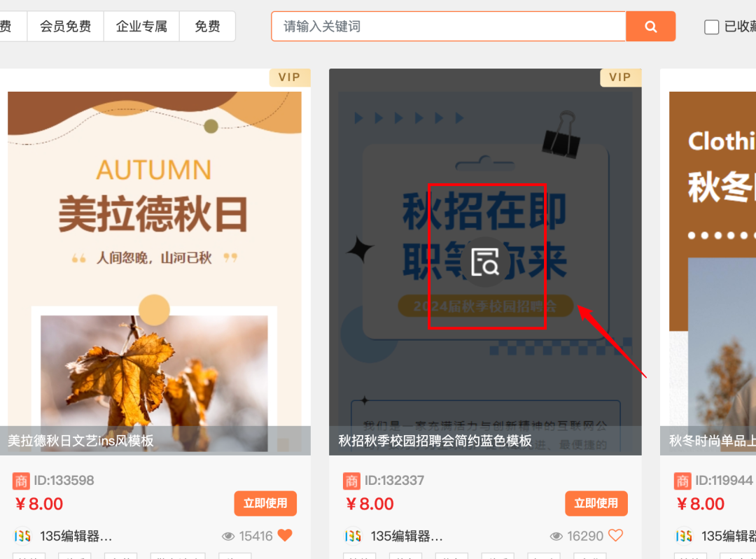Open the 美拉德秋日 Autumn template thumbnail
The image size is (756, 559).
[x=155, y=262]
